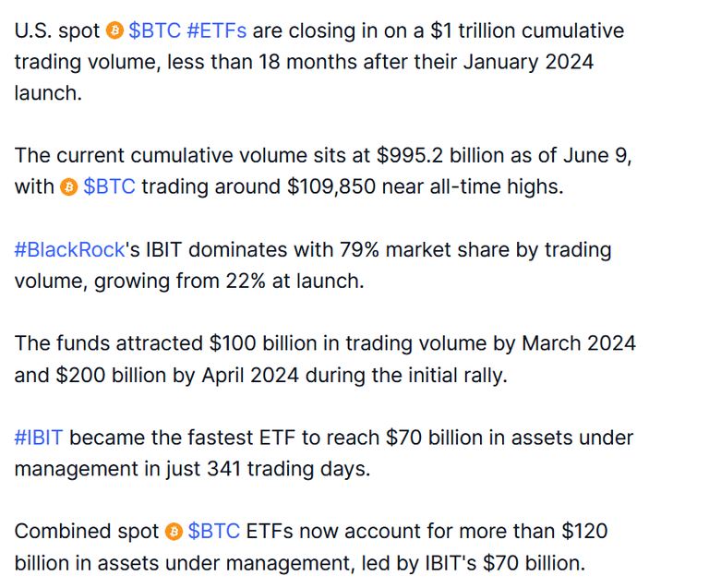Click the "$1 trillion cumulative" text
The width and height of the screenshot is (709, 588).
pos(527,30)
